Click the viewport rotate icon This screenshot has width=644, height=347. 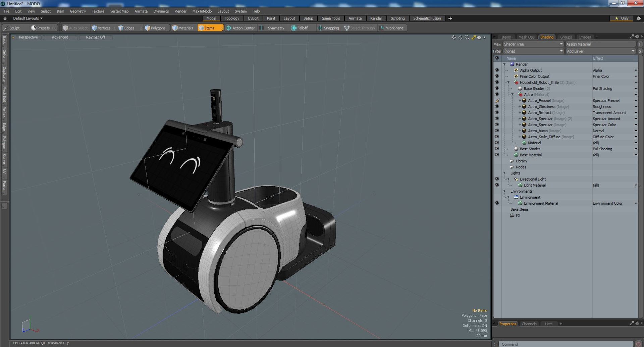coord(460,37)
